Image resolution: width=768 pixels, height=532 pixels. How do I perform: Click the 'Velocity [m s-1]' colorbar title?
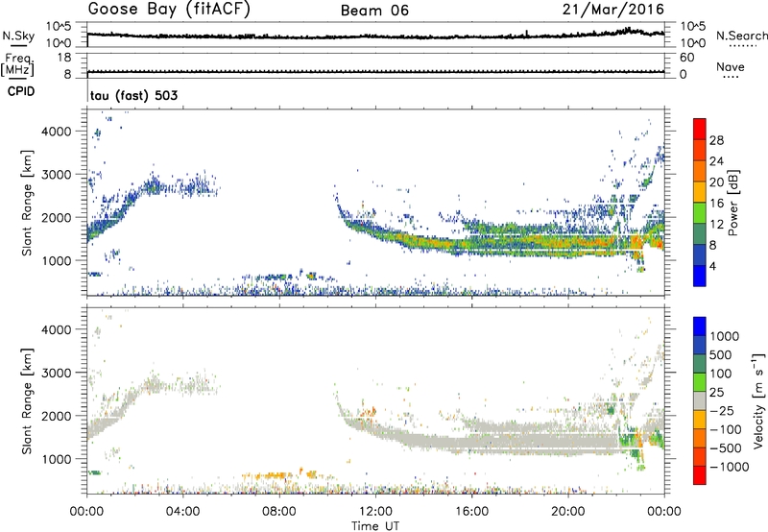(758, 399)
